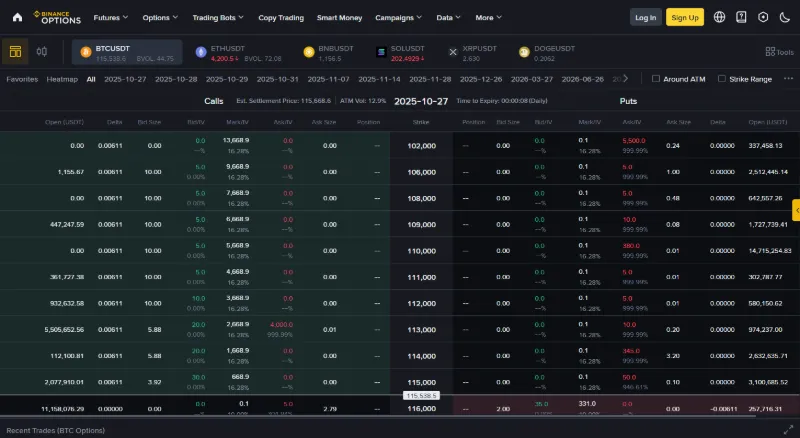Click the horizontal scrollbar below table
800x438 pixels.
(378, 417)
